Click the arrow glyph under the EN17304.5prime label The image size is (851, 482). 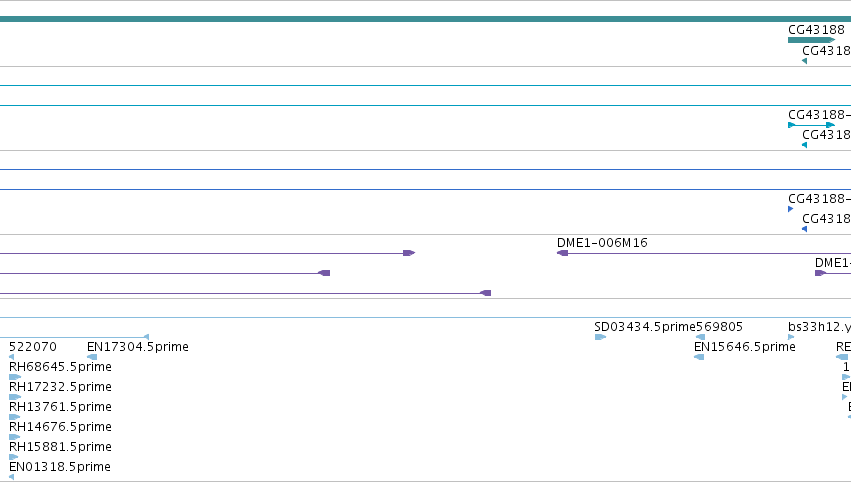[x=92, y=357]
